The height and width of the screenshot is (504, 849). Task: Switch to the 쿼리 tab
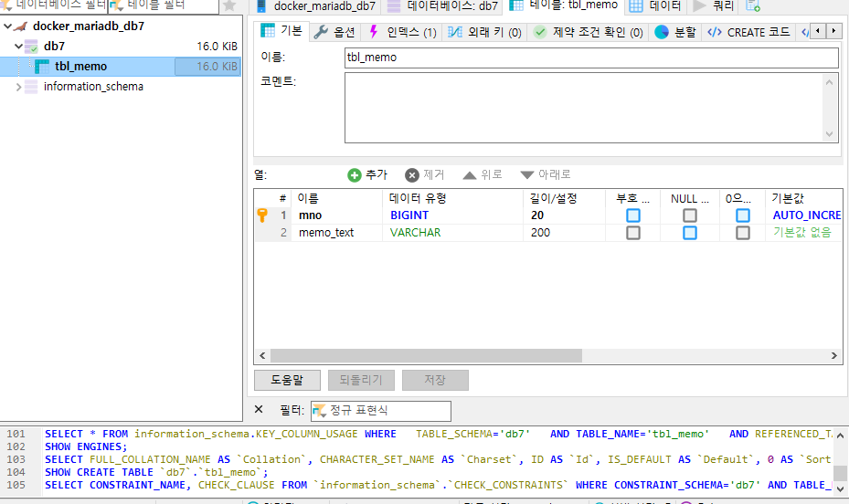714,6
